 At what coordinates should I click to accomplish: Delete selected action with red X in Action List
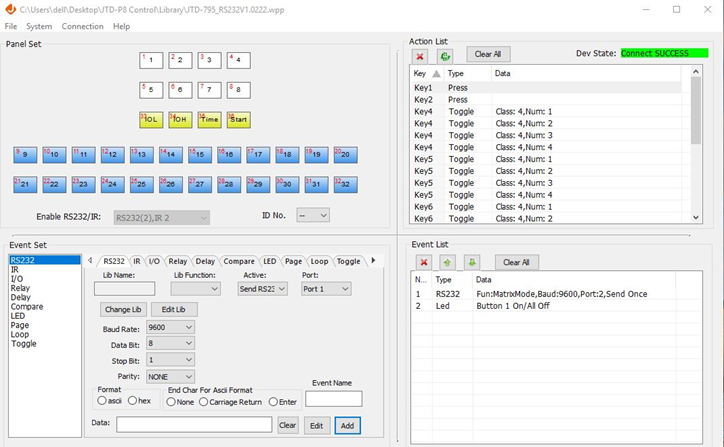pyautogui.click(x=420, y=56)
